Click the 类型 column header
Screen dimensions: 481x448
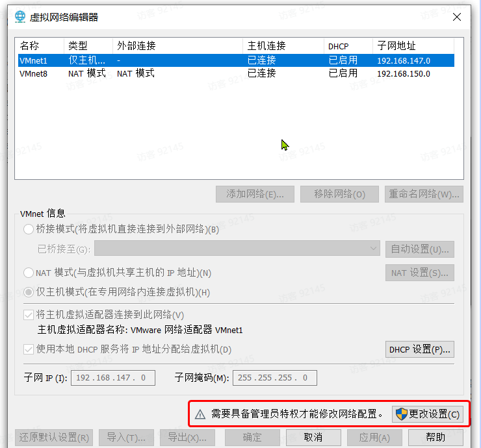pyautogui.click(x=88, y=46)
